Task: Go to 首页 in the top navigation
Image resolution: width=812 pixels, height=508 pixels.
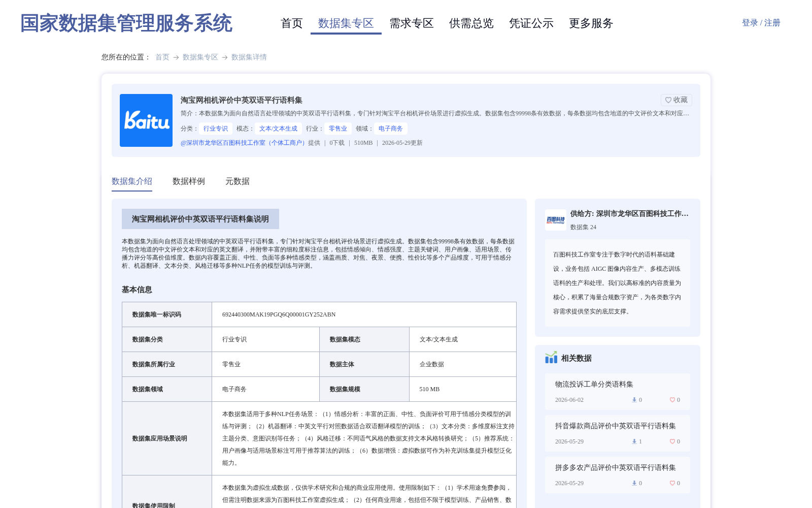Action: pos(292,23)
